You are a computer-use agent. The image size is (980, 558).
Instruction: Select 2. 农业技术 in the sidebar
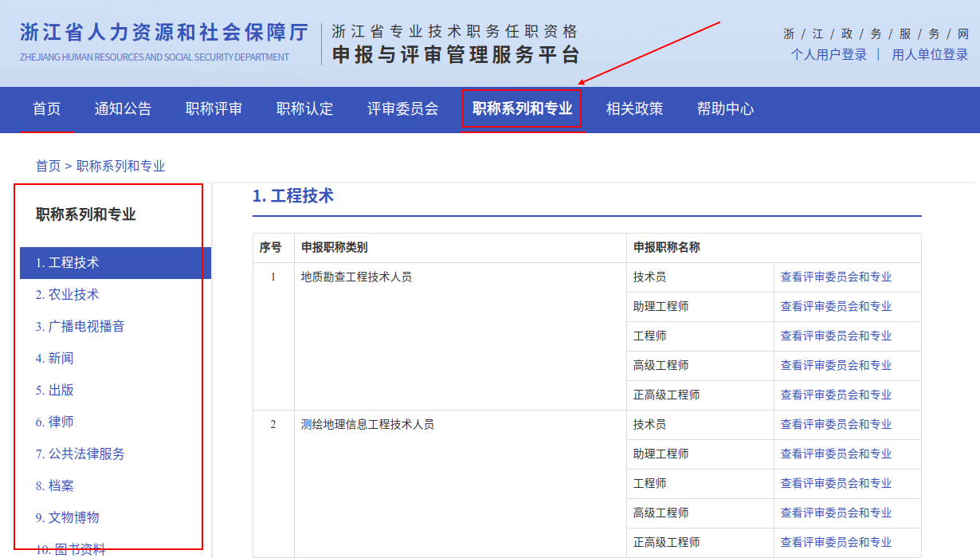(67, 294)
